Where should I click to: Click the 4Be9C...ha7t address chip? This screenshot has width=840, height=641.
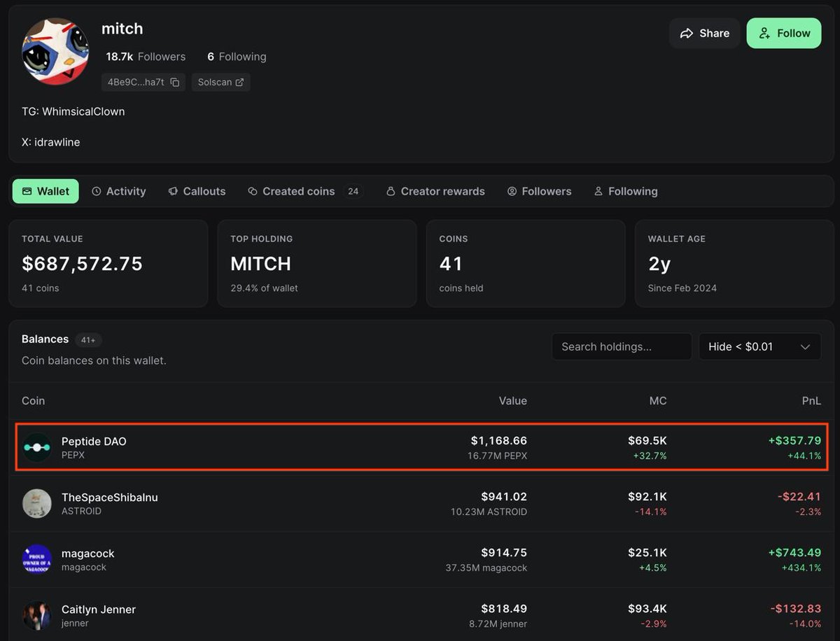[143, 83]
